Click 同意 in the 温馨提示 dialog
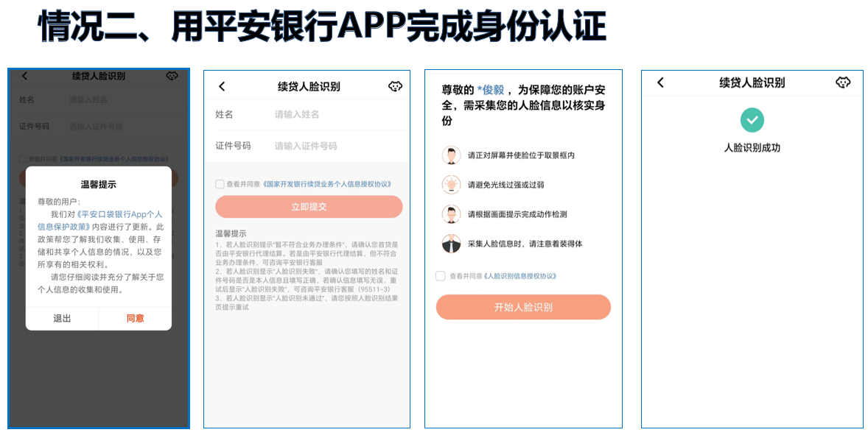Image resolution: width=868 pixels, height=438 pixels. coord(135,319)
